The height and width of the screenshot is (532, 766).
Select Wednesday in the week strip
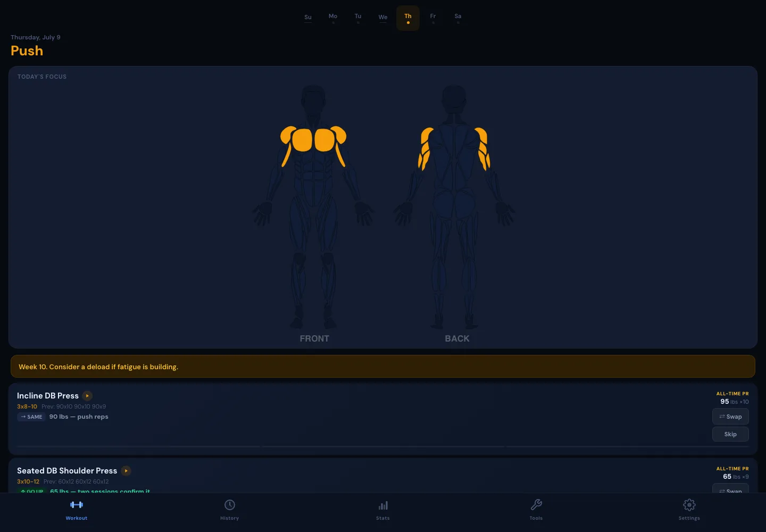pyautogui.click(x=383, y=18)
